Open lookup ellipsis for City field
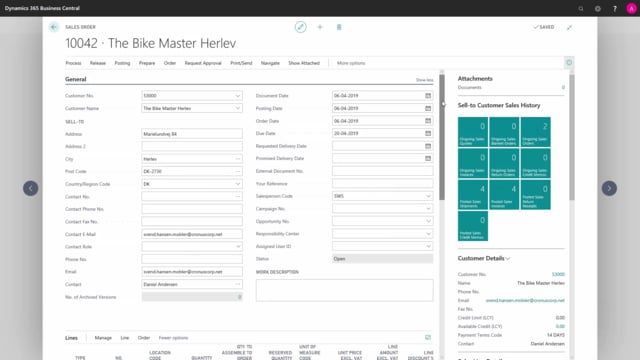The width and height of the screenshot is (640, 360). (238, 159)
